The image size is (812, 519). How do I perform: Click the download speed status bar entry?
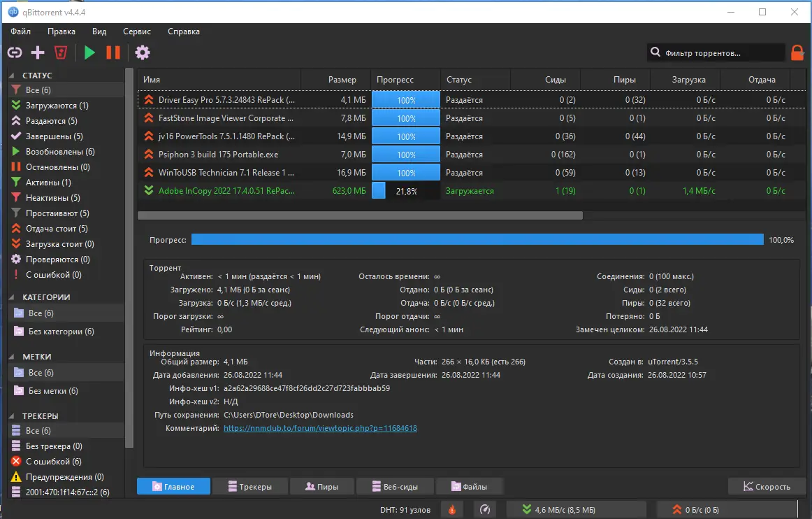coord(576,510)
